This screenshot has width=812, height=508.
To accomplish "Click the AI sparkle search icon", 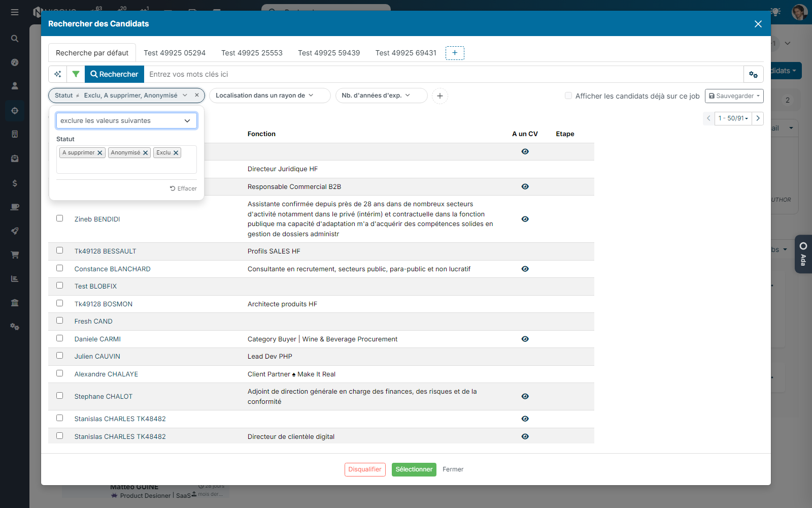I will point(58,74).
